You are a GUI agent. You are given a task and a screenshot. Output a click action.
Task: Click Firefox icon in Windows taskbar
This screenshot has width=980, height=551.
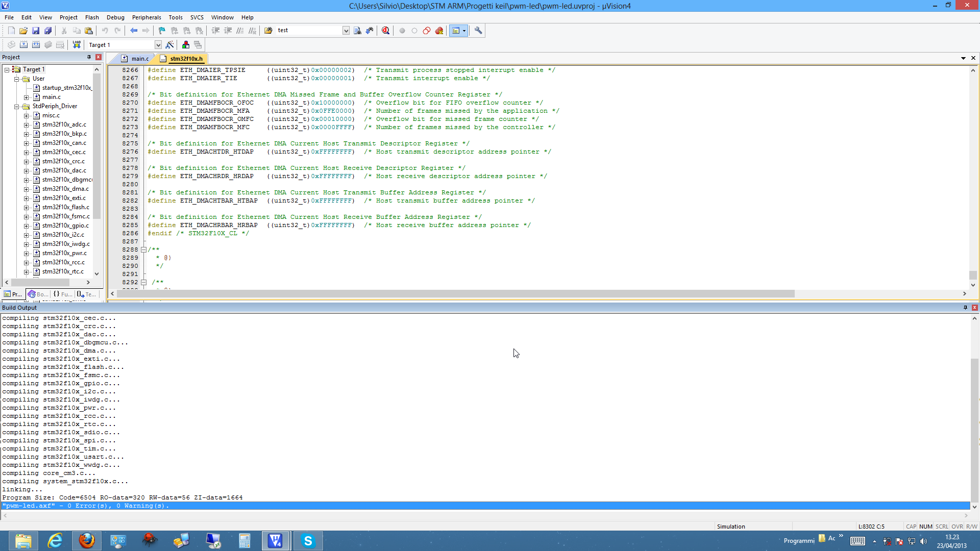87,540
